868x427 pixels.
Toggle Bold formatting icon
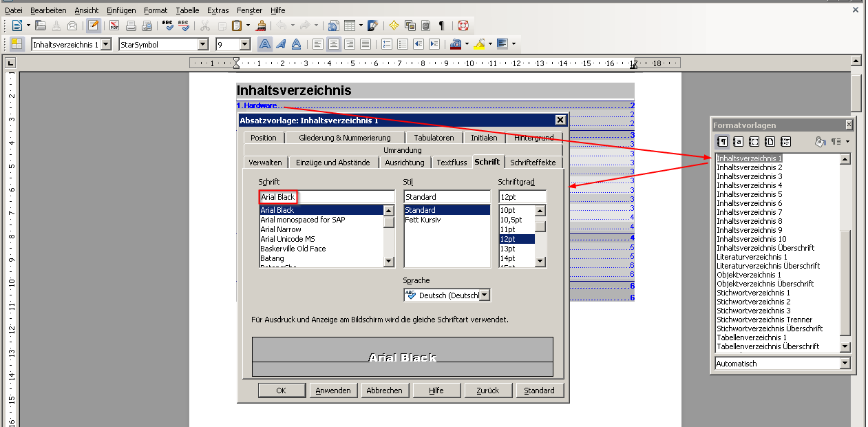[x=265, y=44]
